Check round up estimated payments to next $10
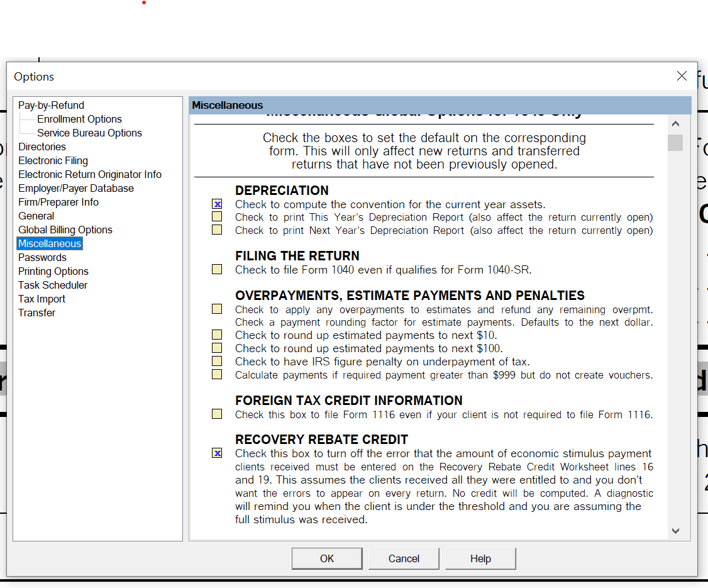 pos(216,335)
